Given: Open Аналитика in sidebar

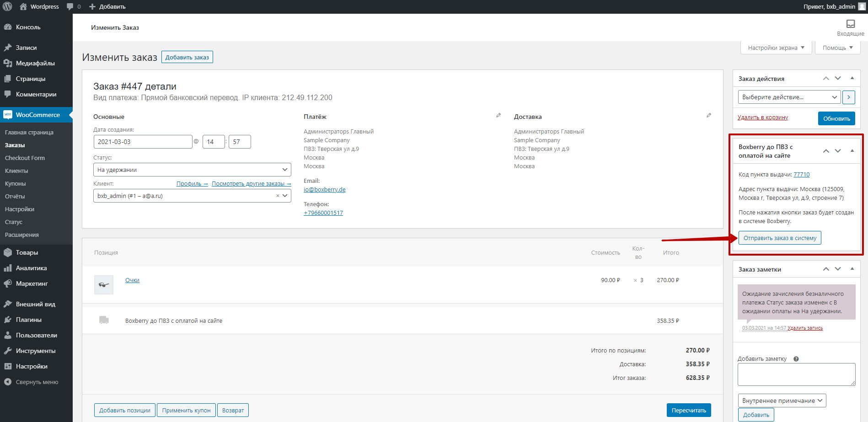Looking at the screenshot, I should point(36,268).
